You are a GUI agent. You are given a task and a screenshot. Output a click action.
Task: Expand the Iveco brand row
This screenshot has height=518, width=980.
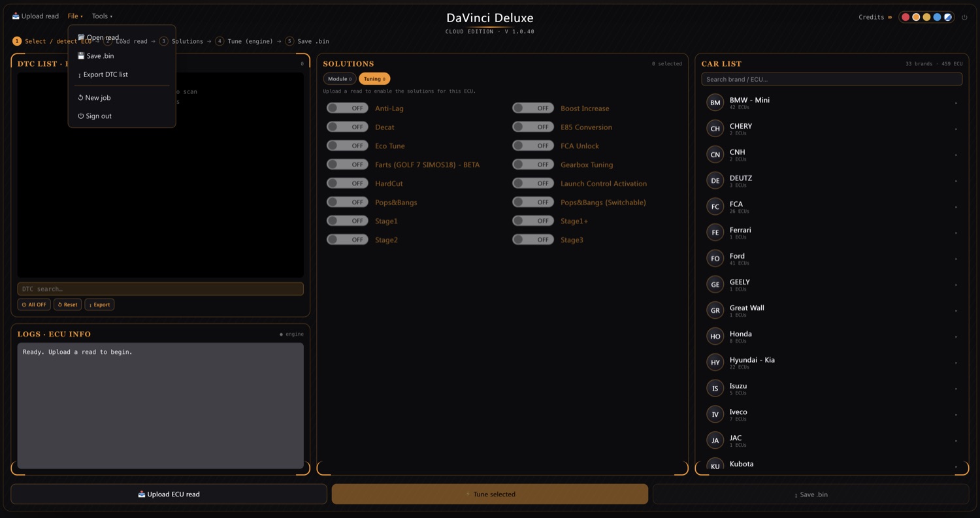tap(832, 415)
